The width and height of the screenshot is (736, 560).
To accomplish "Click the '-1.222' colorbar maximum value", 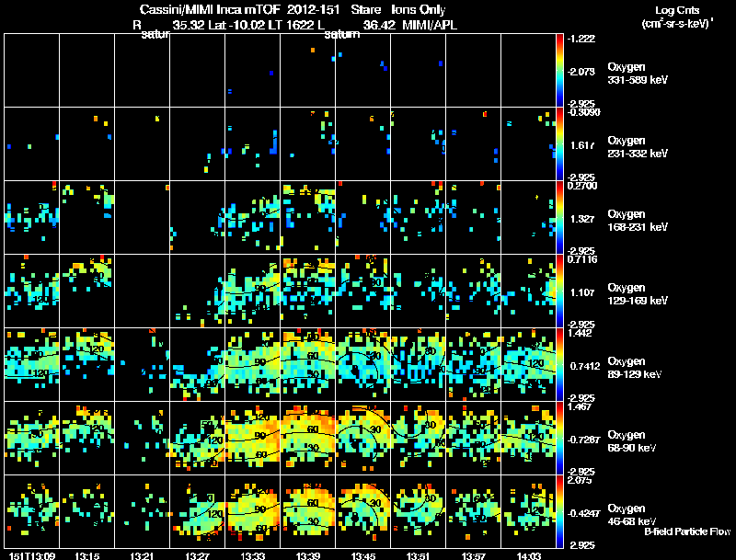I will (581, 39).
